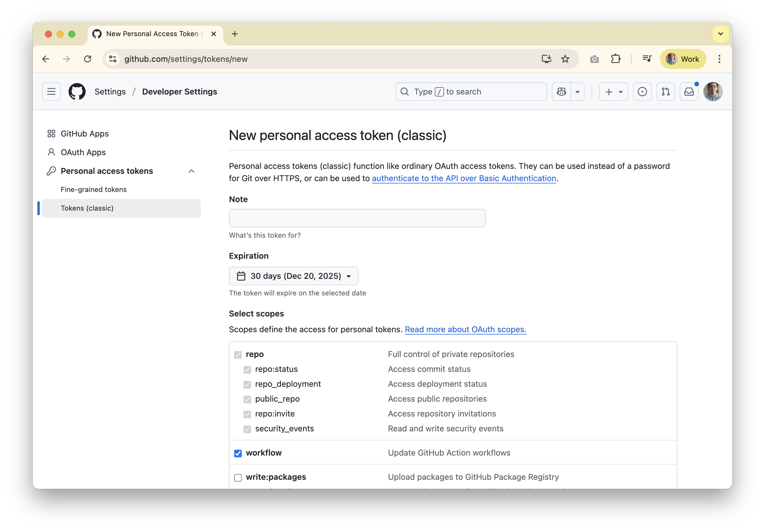
Task: Open the GitHub home logo
Action: point(76,92)
